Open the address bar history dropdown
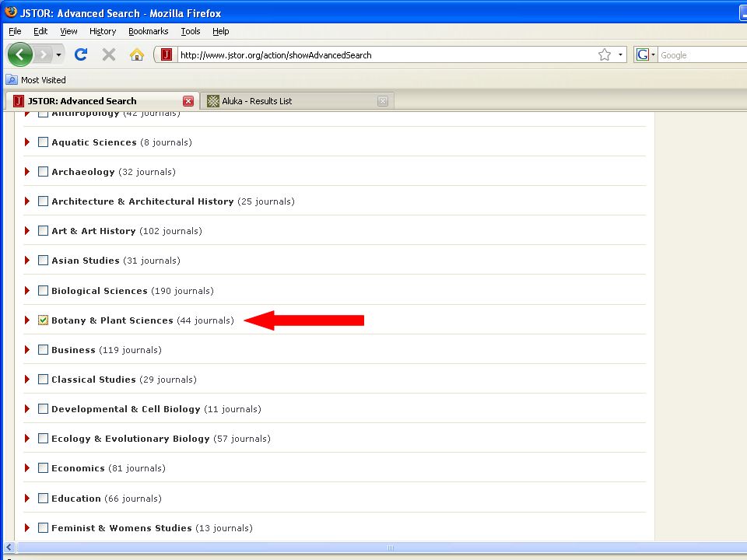The image size is (747, 560). (620, 54)
